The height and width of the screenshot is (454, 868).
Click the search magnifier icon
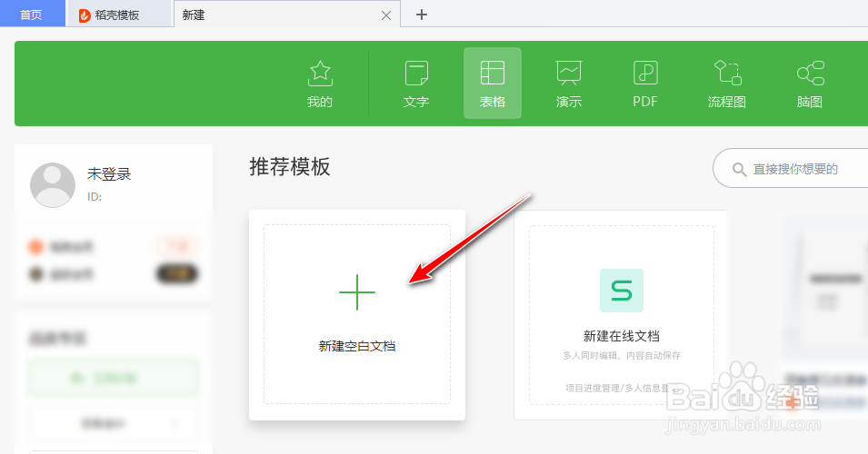tap(739, 169)
